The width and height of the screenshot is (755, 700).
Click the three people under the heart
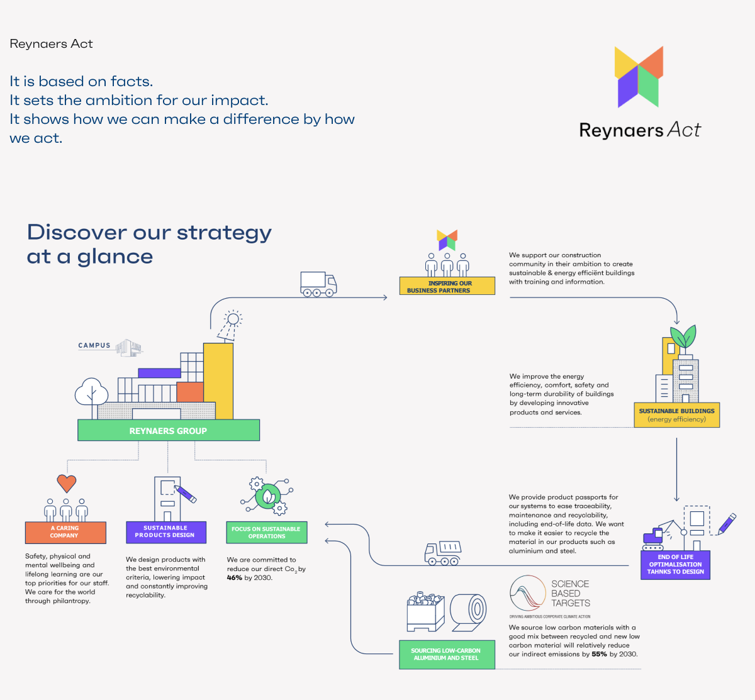(x=66, y=510)
